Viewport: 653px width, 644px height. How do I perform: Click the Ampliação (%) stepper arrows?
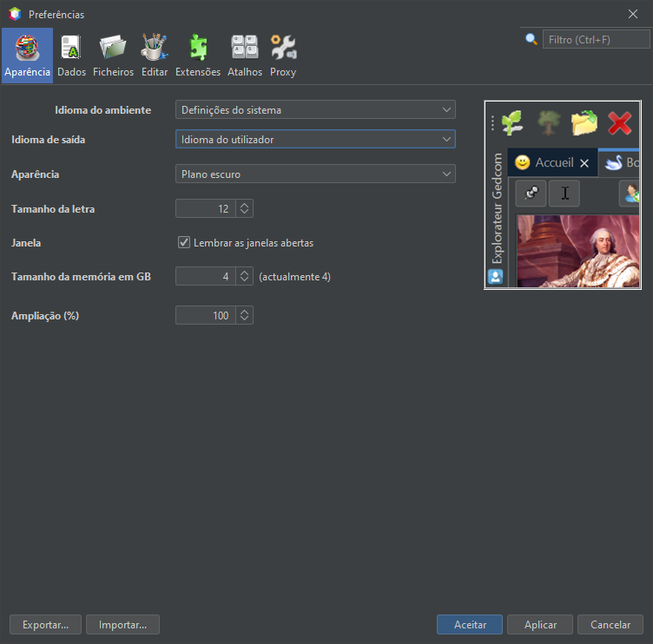pos(245,316)
